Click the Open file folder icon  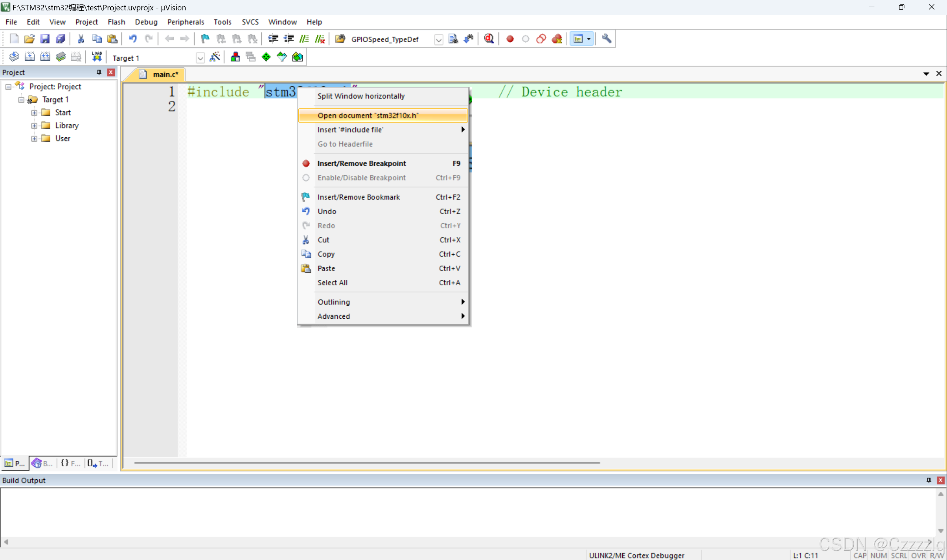pyautogui.click(x=29, y=39)
